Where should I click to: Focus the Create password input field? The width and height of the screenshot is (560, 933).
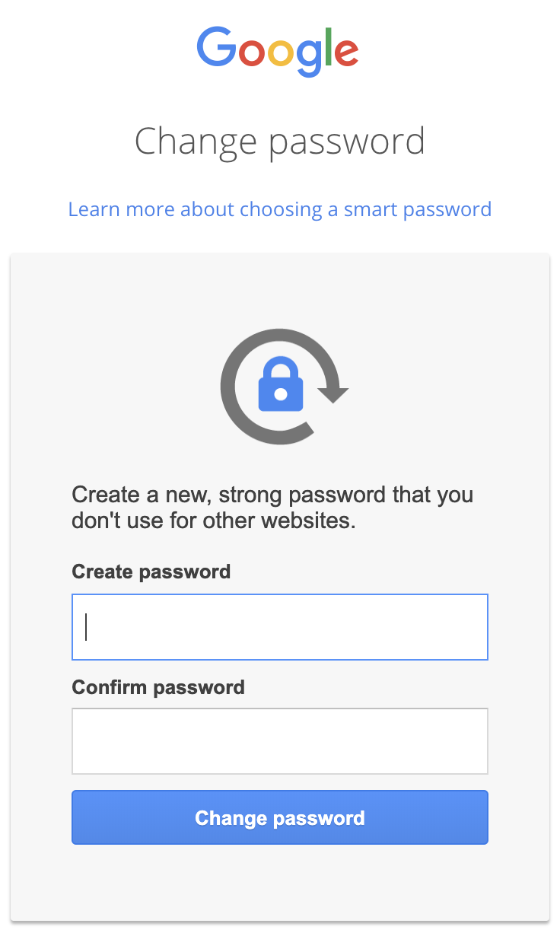[x=280, y=627]
